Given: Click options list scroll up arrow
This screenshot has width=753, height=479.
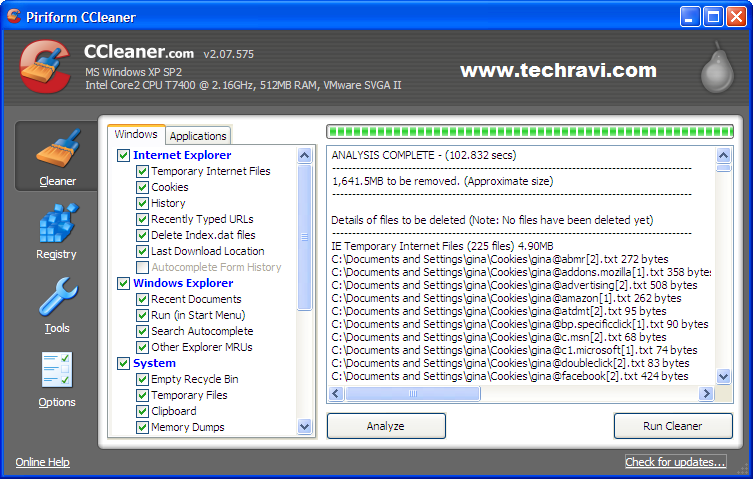Looking at the screenshot, I should [x=304, y=155].
